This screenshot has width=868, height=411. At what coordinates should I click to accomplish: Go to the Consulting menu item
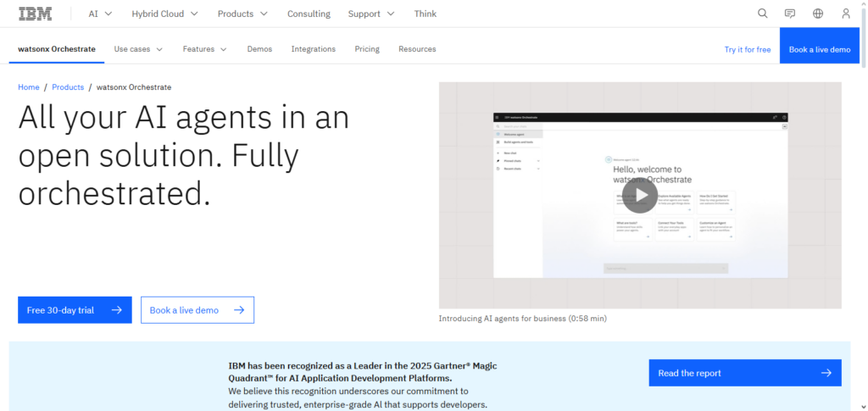pyautogui.click(x=309, y=14)
